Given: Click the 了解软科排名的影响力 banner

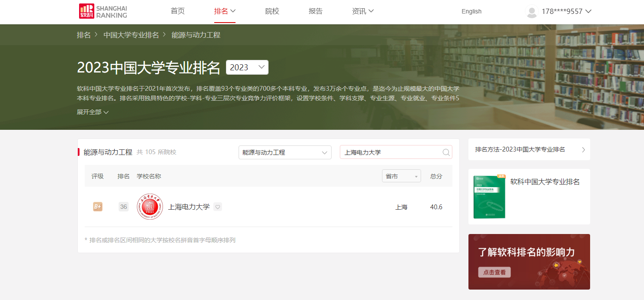Looking at the screenshot, I should click(x=529, y=262).
